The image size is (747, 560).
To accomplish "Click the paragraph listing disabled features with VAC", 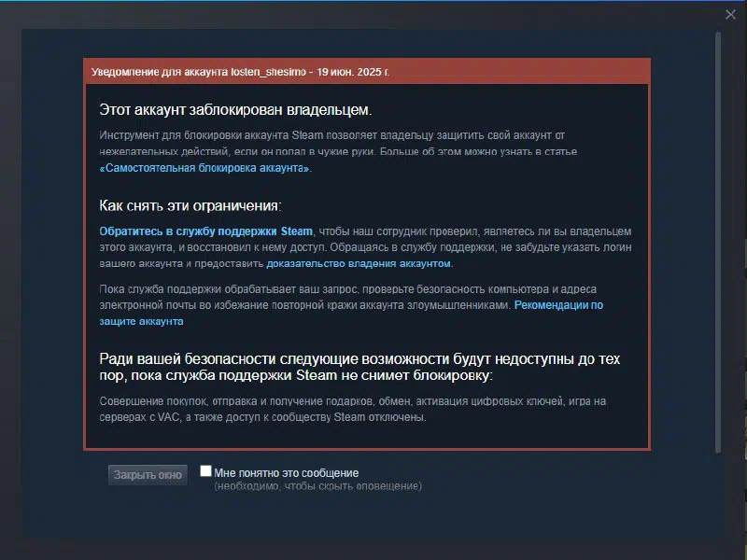I will [353, 409].
